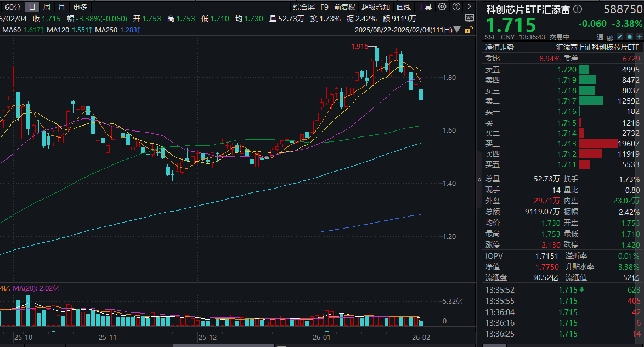644x347 pixels.
Task: Click the 综合屏 button
Action: tap(304, 7)
